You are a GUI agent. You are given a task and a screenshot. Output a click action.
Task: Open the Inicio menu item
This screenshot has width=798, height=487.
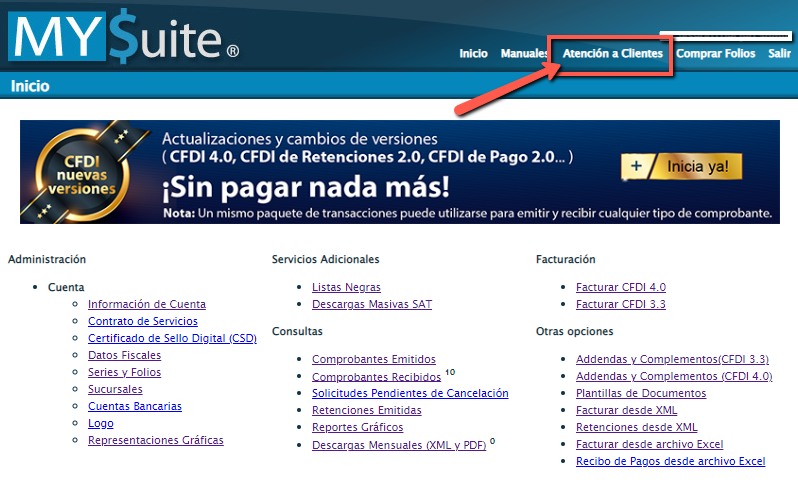tap(473, 53)
